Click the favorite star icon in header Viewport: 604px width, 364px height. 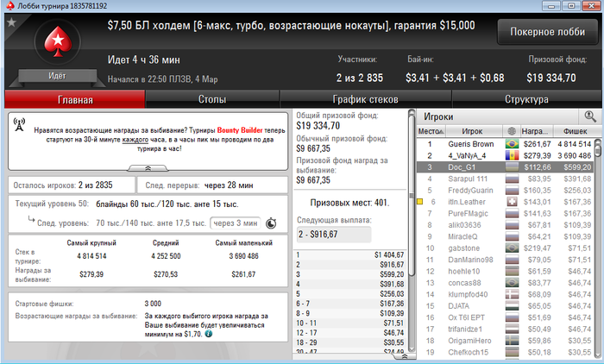click(x=11, y=22)
